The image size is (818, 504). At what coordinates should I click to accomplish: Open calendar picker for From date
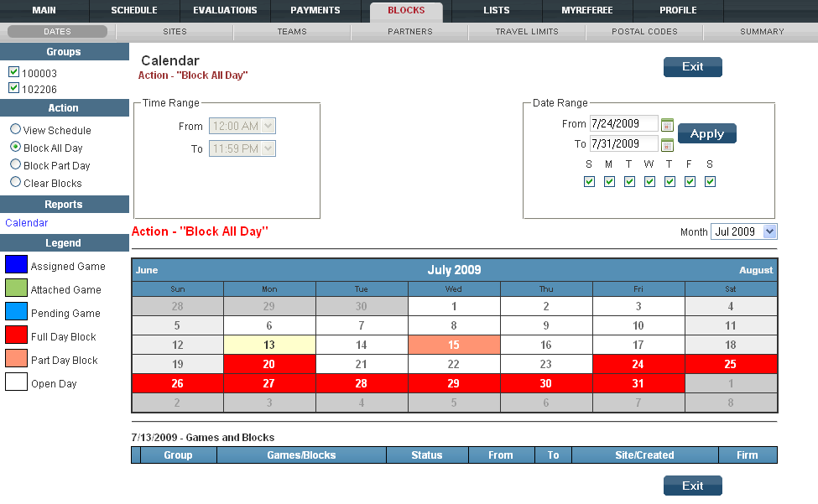(667, 125)
